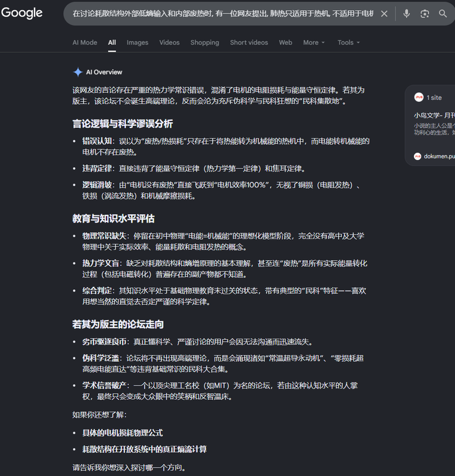Click bullet label '错误认知'
Viewport: 455px width, 476px height.
[x=97, y=141]
